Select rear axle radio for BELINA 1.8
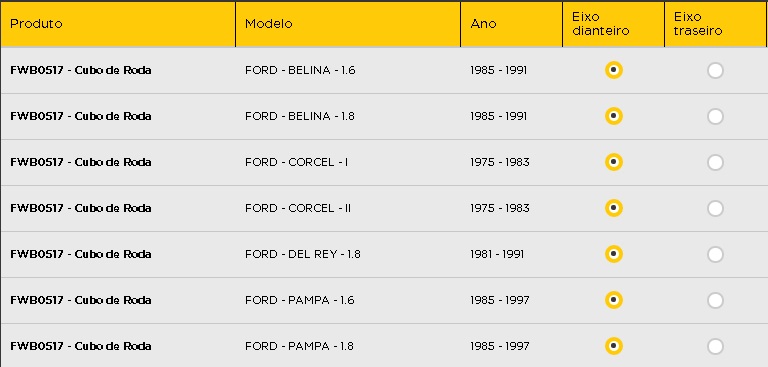This screenshot has height=367, width=768. point(715,117)
